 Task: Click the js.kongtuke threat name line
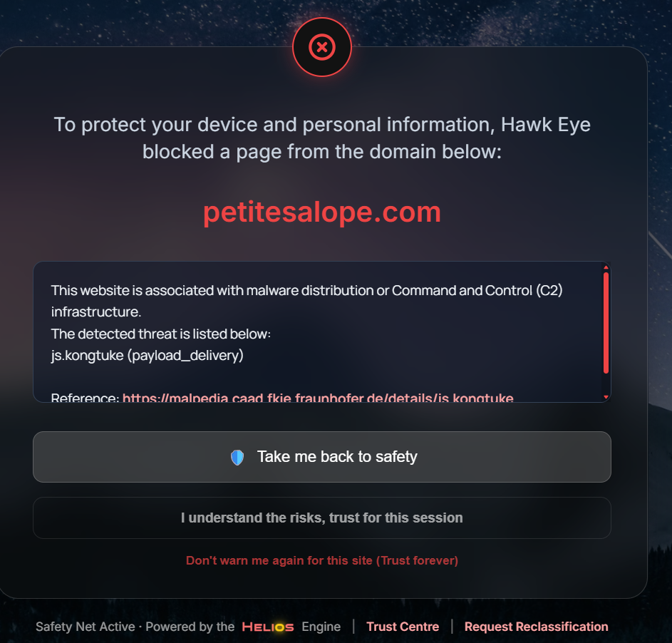pos(147,355)
